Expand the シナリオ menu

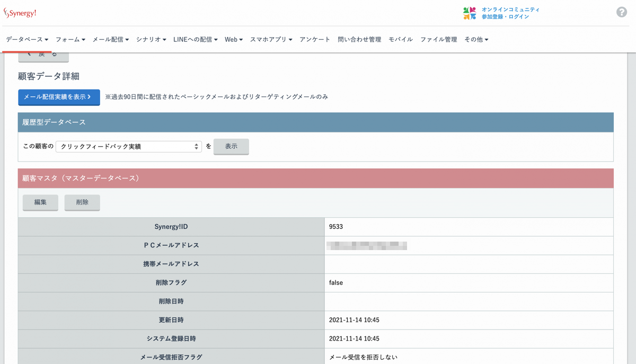[150, 39]
